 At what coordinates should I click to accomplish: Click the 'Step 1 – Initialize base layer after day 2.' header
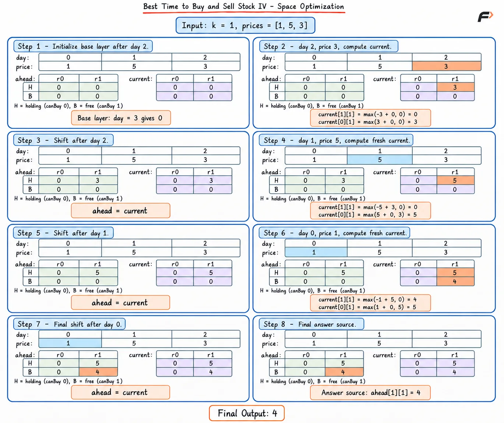pos(83,46)
